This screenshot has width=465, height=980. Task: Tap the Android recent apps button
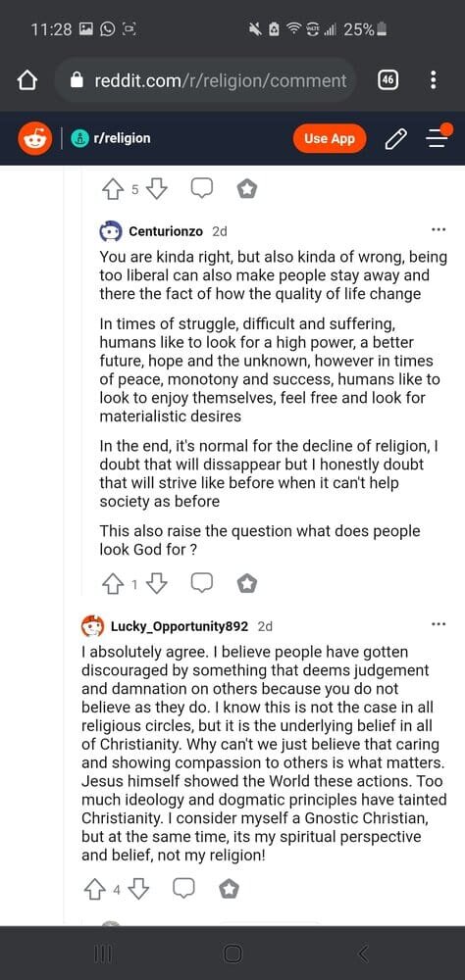pos(101,954)
